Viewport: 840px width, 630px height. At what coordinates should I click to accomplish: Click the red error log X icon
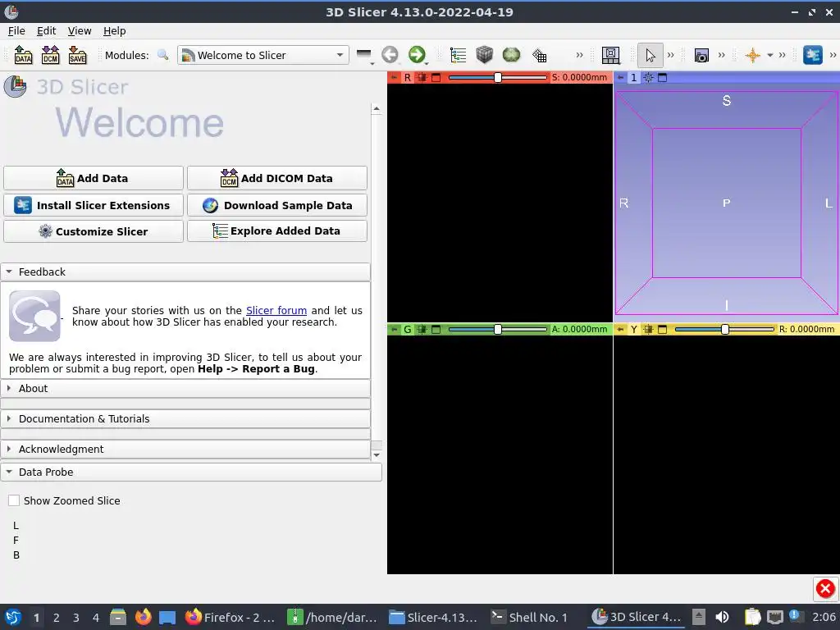[x=825, y=589]
